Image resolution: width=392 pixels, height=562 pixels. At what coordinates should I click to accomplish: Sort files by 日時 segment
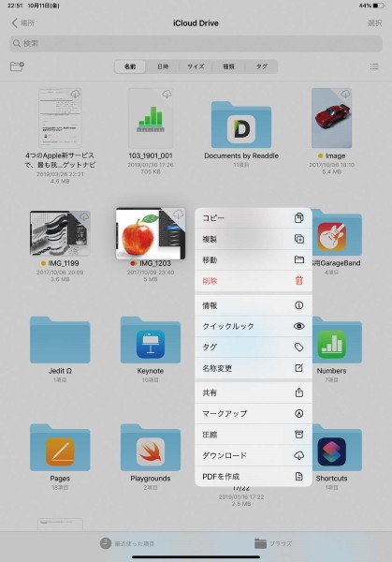click(x=163, y=67)
